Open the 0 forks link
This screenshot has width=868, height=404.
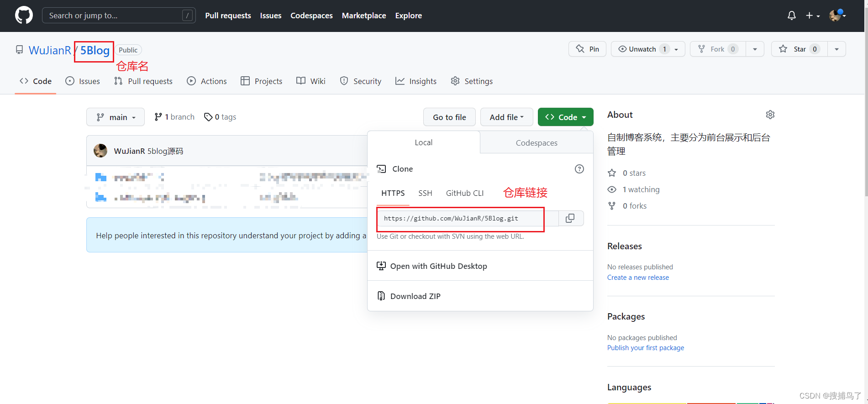click(x=627, y=206)
